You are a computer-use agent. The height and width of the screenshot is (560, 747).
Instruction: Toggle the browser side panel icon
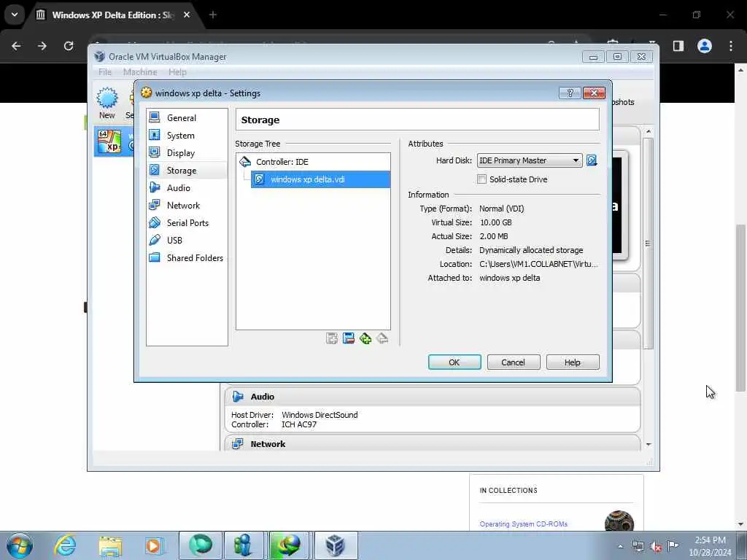(678, 46)
